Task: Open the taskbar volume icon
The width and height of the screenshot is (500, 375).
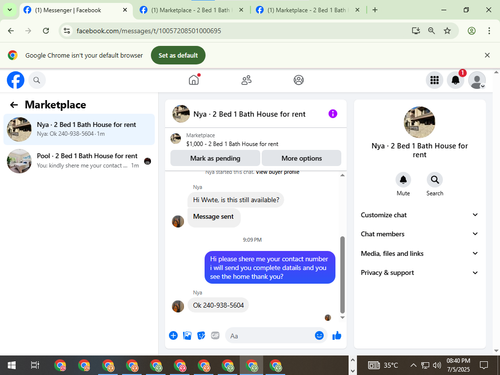Action: [x=437, y=365]
